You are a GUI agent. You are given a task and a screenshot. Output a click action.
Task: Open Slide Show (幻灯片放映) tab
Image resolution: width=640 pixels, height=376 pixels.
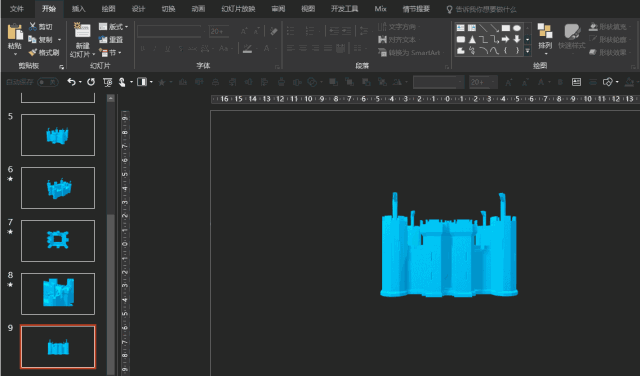[238, 9]
